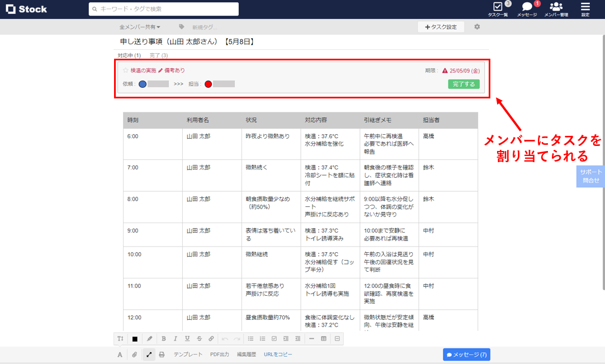Insert a hyperlink using the chain icon
Image resolution: width=605 pixels, height=364 pixels.
[x=211, y=338]
